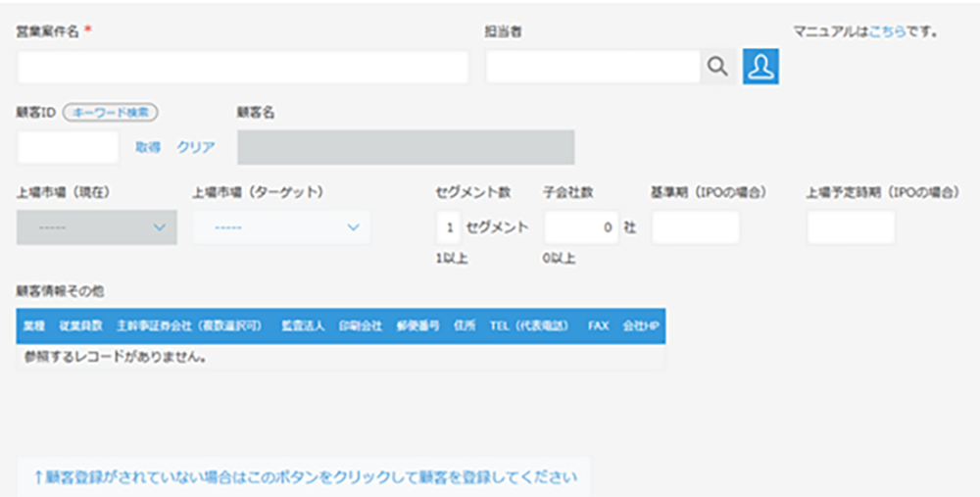Select the 顧客ID input field
Viewport: 980px width, 497px height.
[68, 147]
